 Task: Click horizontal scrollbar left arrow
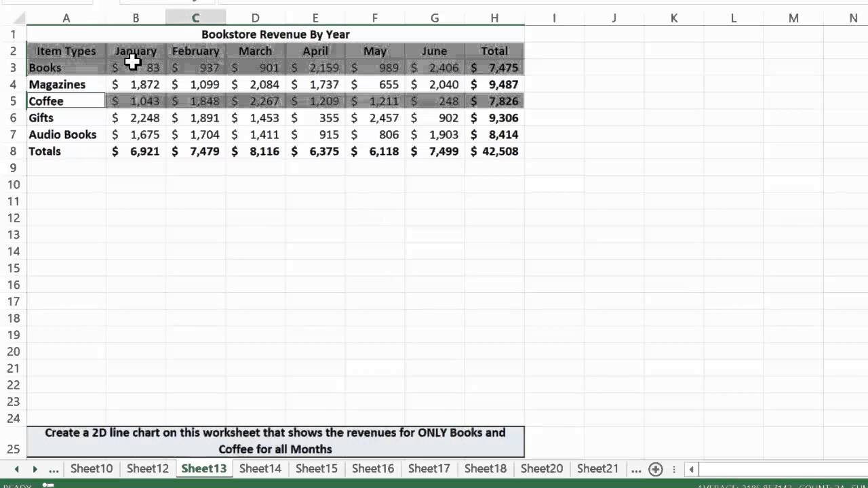[691, 469]
